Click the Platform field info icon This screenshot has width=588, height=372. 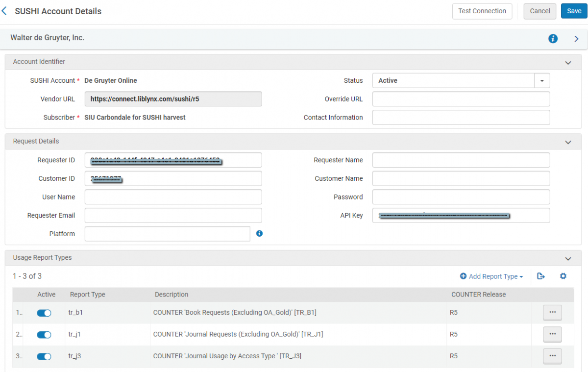260,234
